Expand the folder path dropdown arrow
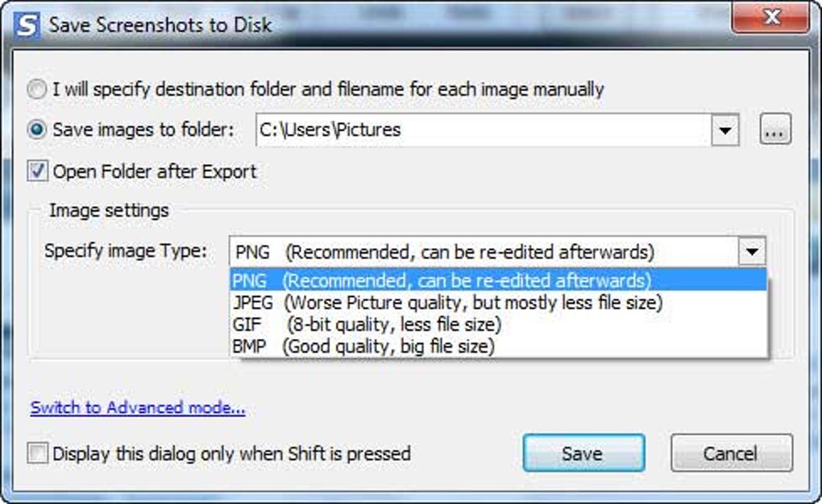Screen dimensions: 822x504 (x=725, y=130)
